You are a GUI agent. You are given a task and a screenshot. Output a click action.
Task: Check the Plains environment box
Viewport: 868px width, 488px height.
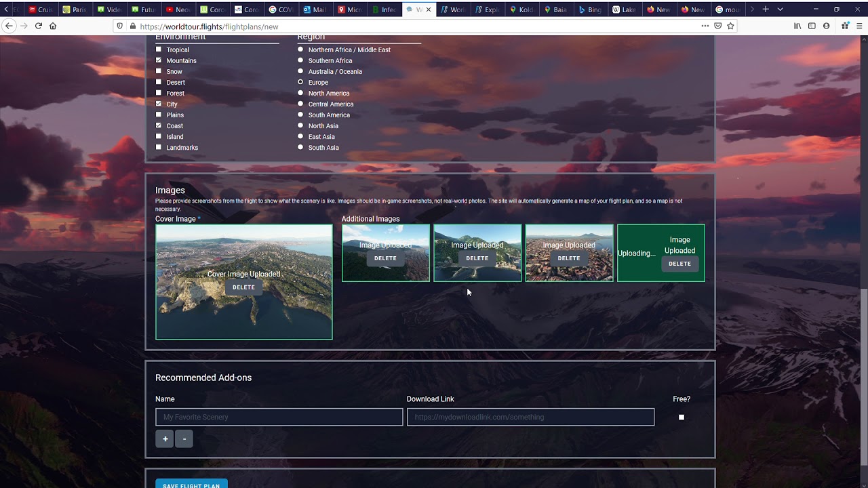click(159, 115)
